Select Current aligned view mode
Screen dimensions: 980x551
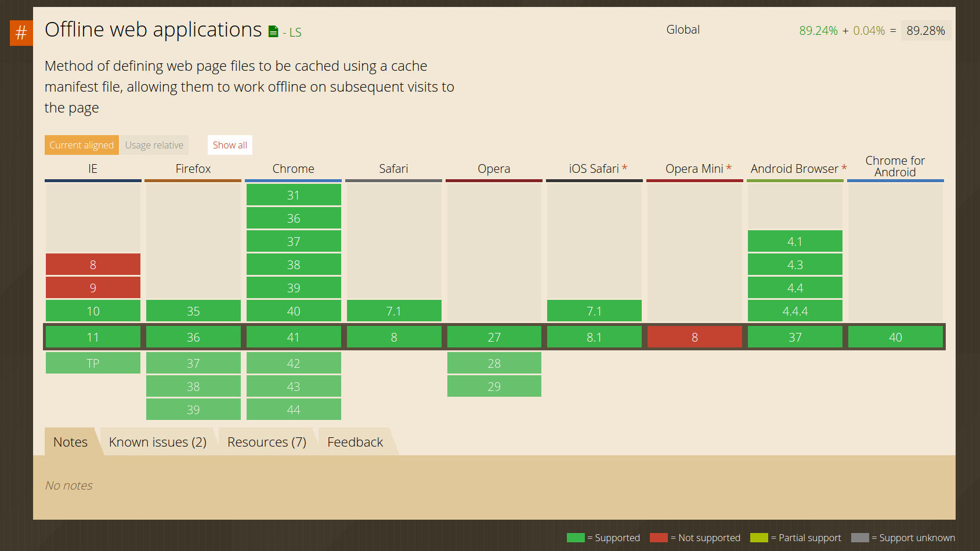tap(82, 145)
